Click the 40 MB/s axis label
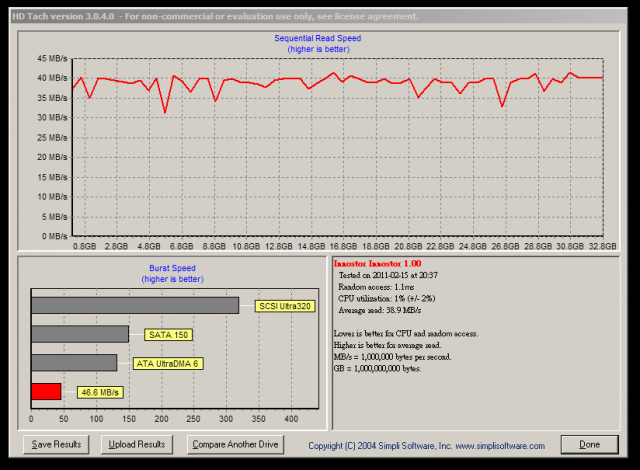The height and width of the screenshot is (470, 640). pyautogui.click(x=52, y=78)
